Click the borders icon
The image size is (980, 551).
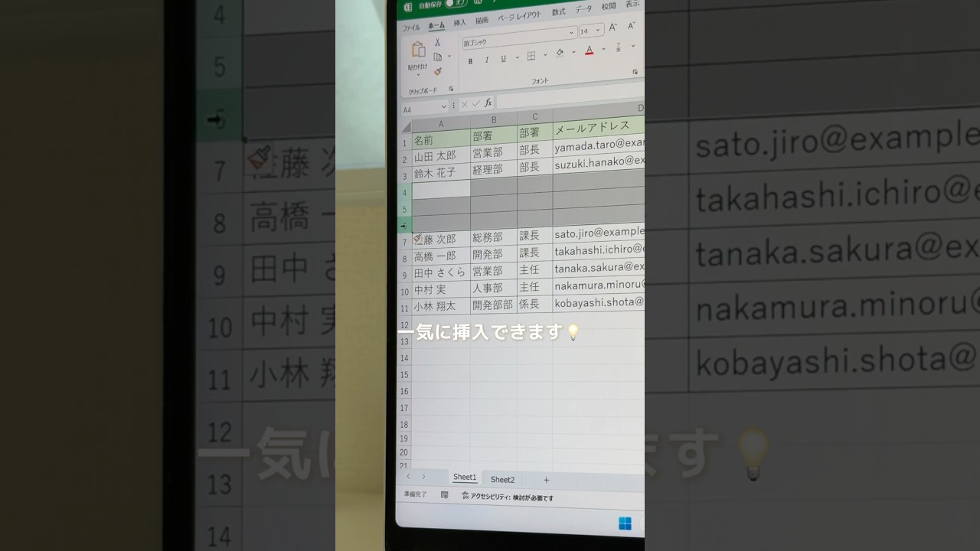click(531, 57)
